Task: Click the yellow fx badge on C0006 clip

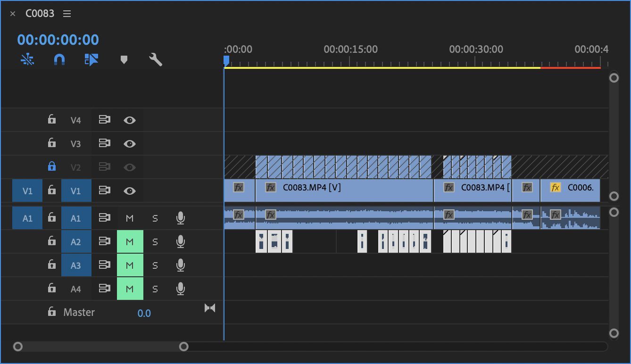Action: pyautogui.click(x=556, y=187)
